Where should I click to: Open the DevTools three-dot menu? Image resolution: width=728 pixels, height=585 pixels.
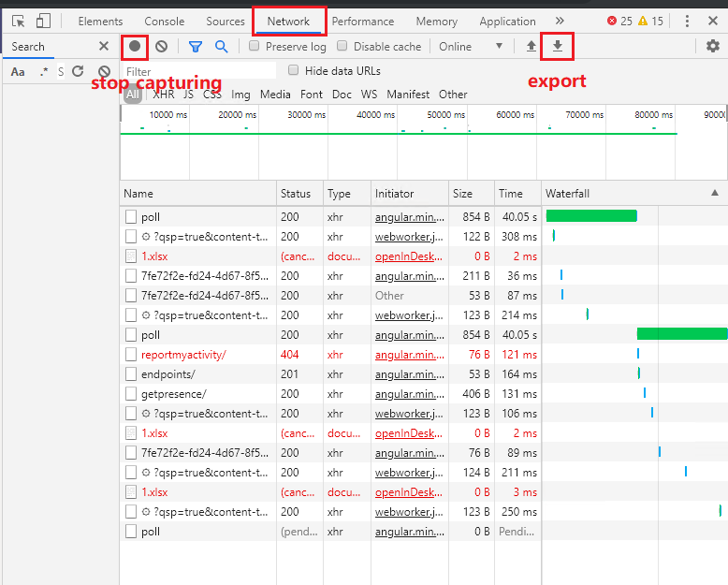click(x=688, y=21)
